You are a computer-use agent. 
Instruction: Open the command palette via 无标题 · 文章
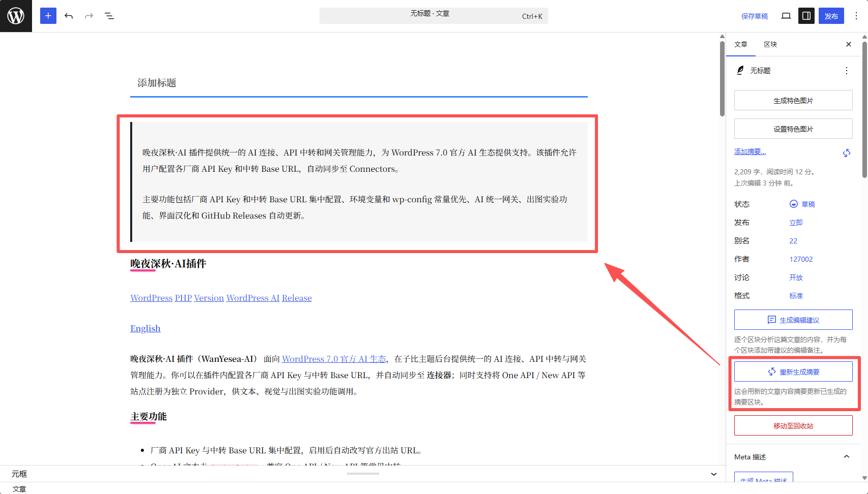[x=434, y=16]
